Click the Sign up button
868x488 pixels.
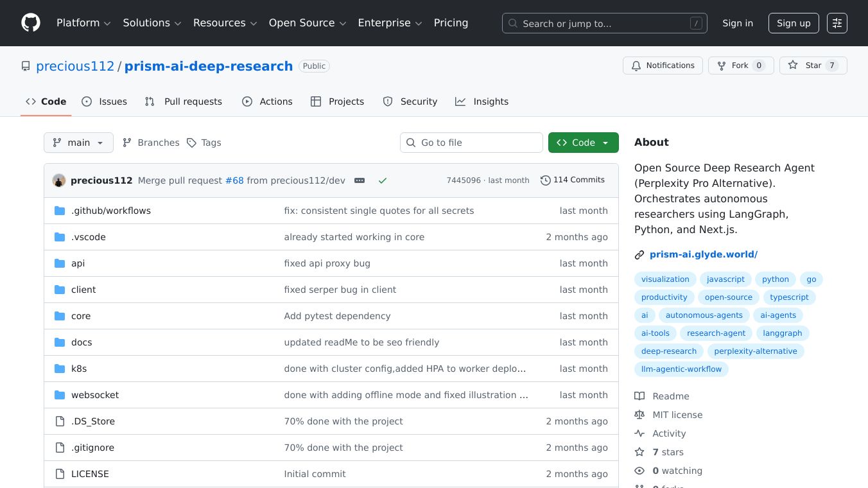point(794,23)
